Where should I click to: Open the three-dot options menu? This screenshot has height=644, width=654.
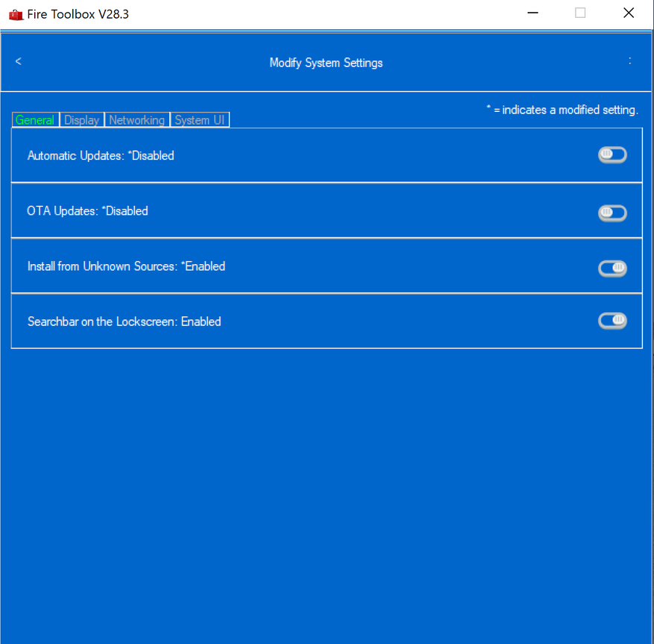coord(629,61)
